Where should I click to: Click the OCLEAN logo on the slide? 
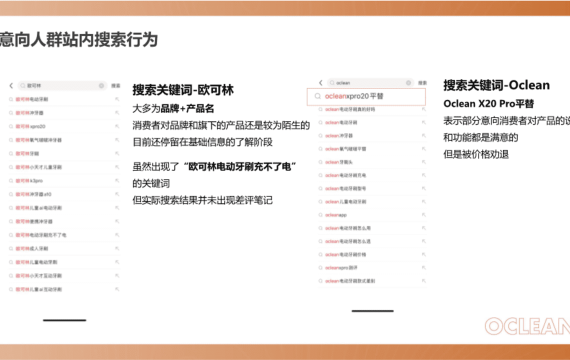(527, 326)
